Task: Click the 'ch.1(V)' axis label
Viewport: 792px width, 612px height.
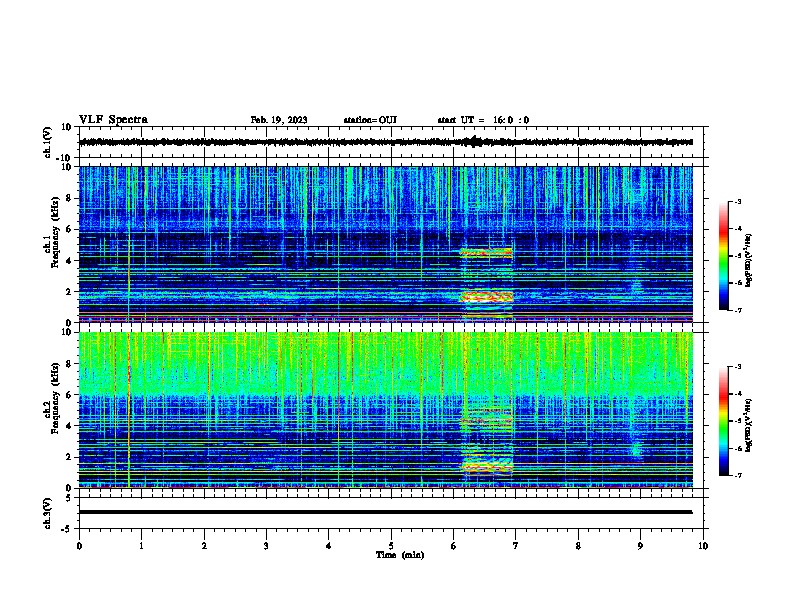Action: [48, 142]
